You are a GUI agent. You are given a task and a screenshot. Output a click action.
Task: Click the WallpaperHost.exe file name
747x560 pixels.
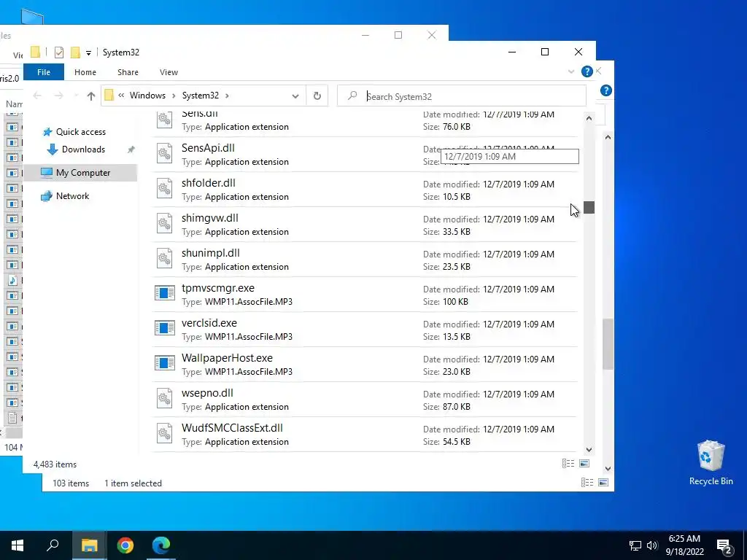pyautogui.click(x=227, y=358)
